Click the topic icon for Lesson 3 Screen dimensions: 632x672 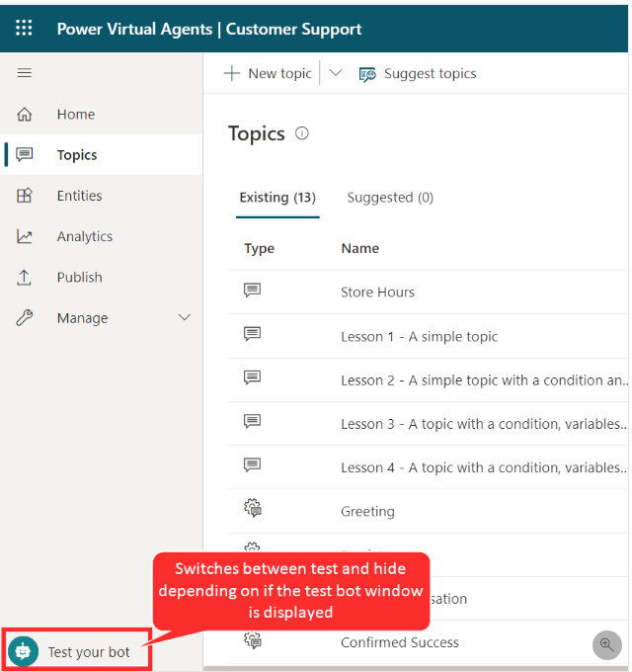click(x=252, y=421)
